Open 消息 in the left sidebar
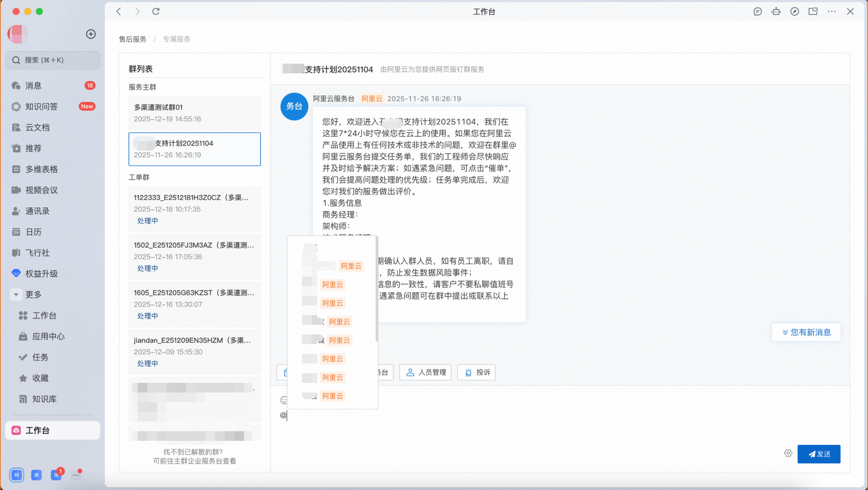 click(x=33, y=86)
